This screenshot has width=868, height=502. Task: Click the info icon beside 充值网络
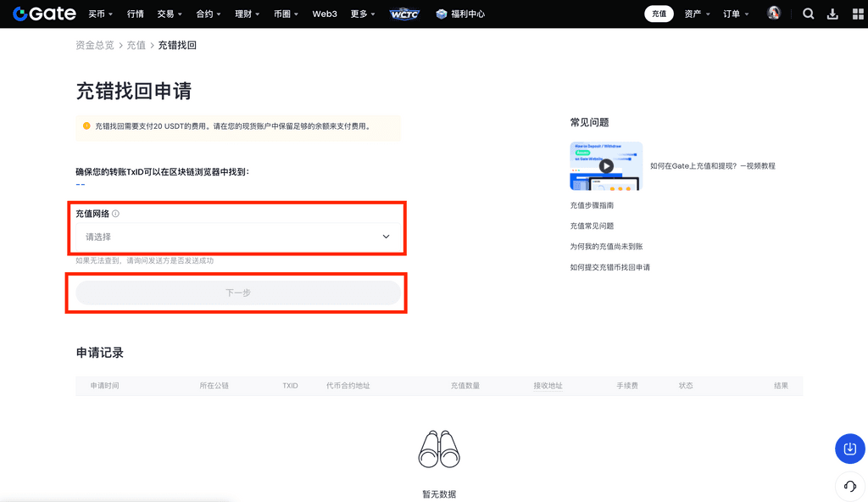116,214
